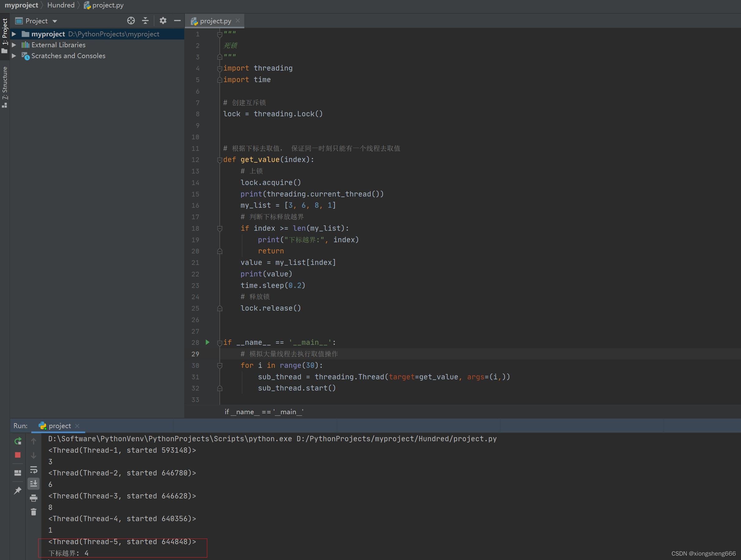Fold the get_value function at line 12
Viewport: 741px width, 560px height.
220,160
